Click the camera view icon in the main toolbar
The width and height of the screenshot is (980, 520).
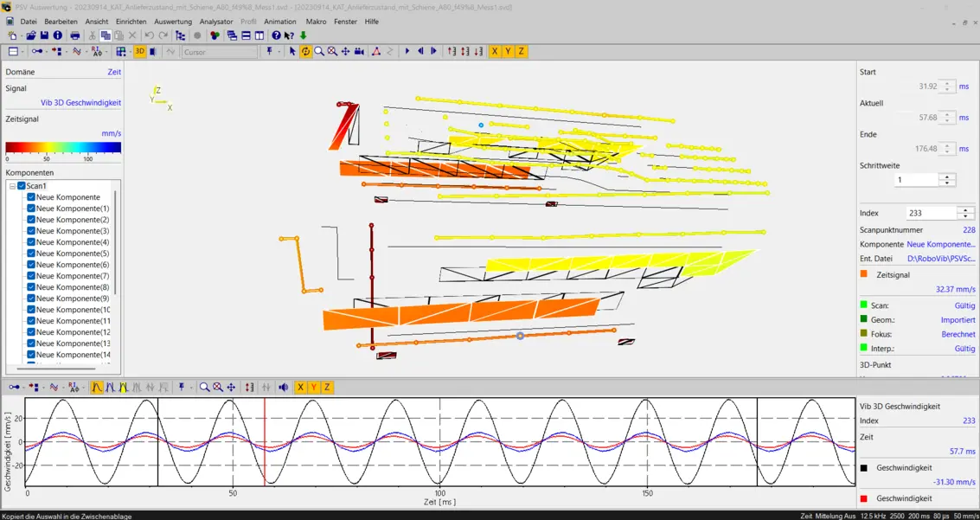point(359,52)
